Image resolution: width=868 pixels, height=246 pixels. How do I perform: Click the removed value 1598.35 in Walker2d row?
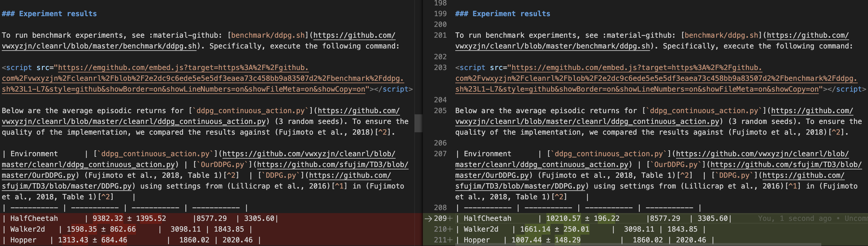coord(81,229)
